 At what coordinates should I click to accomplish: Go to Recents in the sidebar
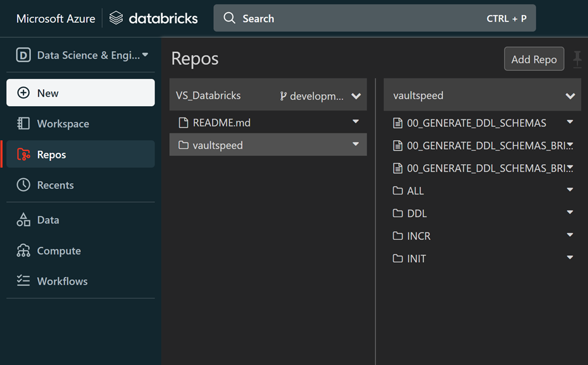click(x=55, y=185)
